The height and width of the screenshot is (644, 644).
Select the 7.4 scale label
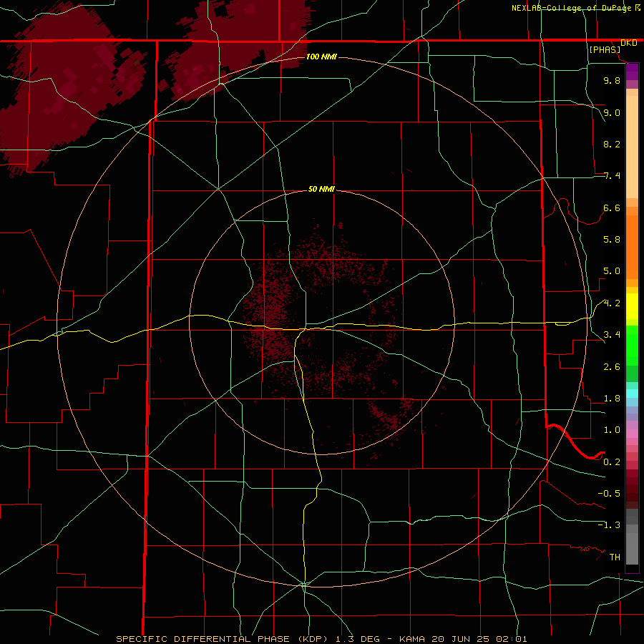612,176
